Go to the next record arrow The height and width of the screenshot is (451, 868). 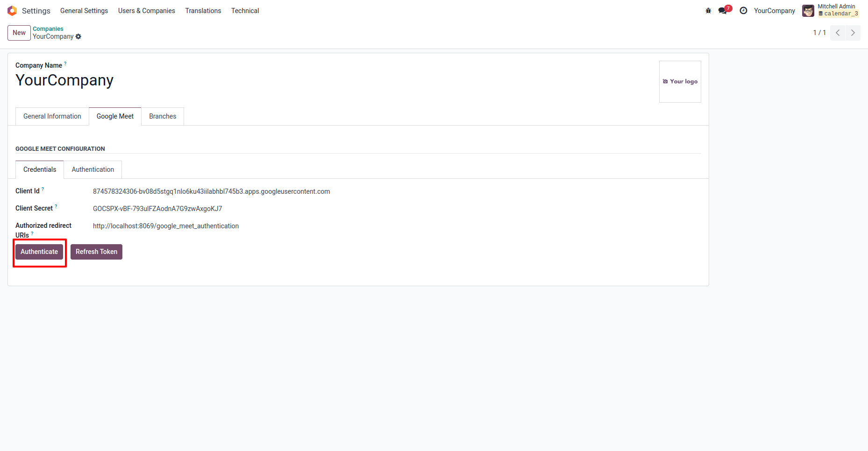(853, 33)
